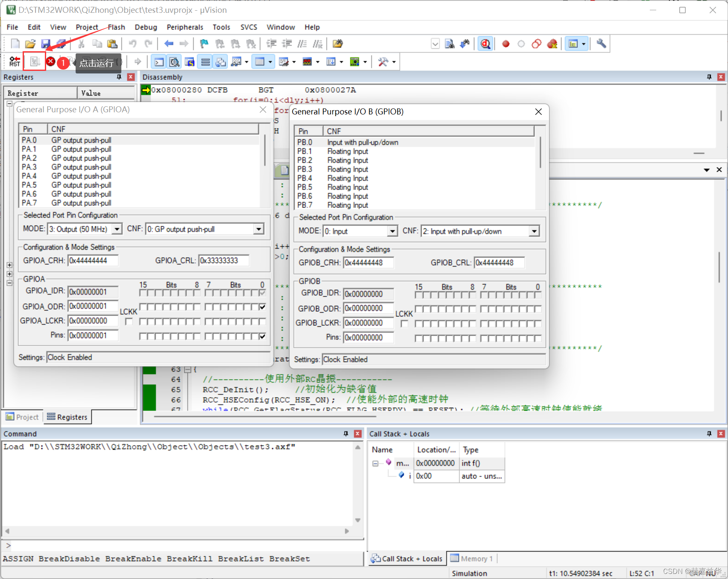Click the GPIOA_CRH value field
This screenshot has width=728, height=579.
pos(93,260)
